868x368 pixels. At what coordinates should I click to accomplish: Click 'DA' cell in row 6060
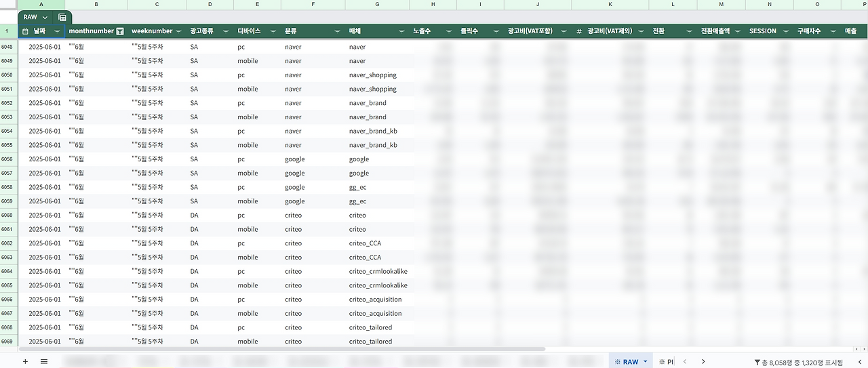(210, 216)
